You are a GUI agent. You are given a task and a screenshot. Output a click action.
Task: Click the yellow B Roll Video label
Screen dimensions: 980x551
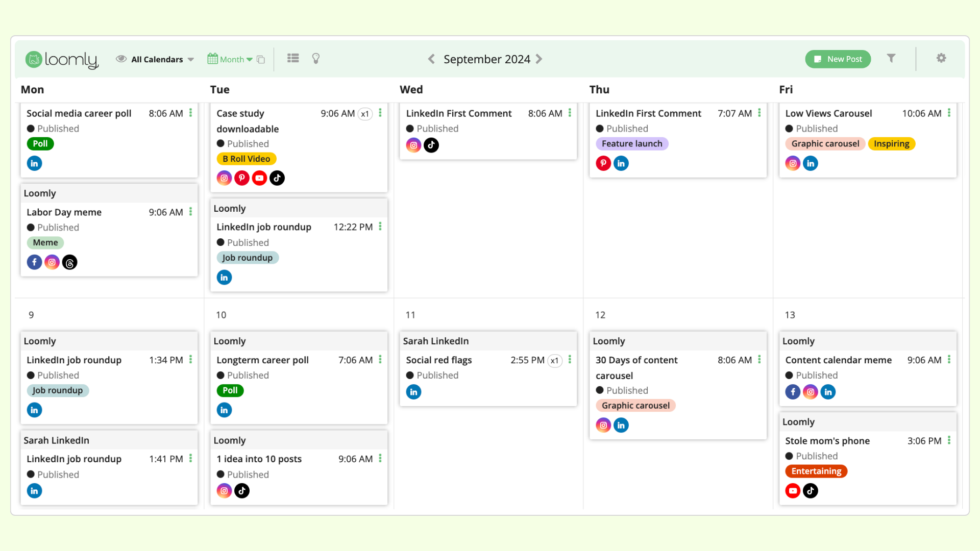pyautogui.click(x=247, y=159)
